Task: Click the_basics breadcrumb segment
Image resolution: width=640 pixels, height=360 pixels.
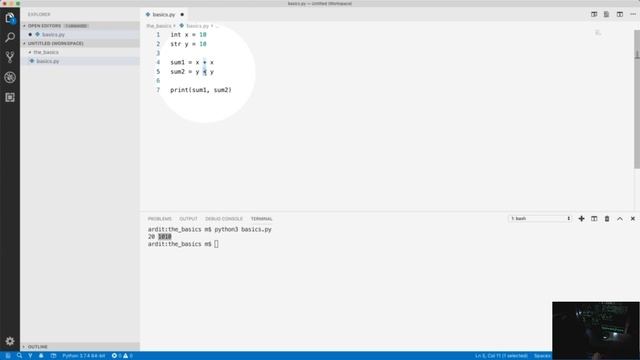Action: [x=158, y=26]
